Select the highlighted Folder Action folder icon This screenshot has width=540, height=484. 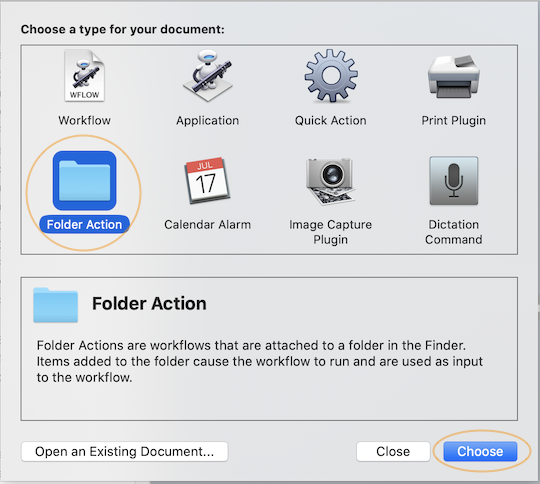pyautogui.click(x=84, y=181)
